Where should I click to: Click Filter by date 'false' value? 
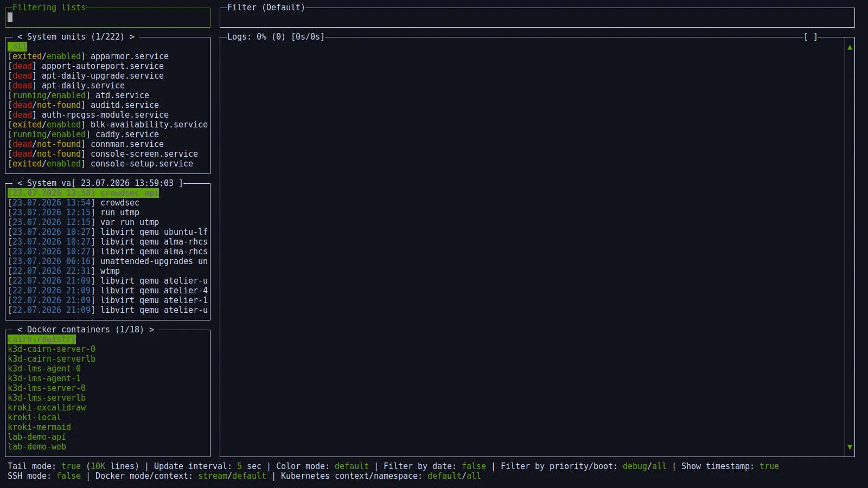click(x=474, y=466)
